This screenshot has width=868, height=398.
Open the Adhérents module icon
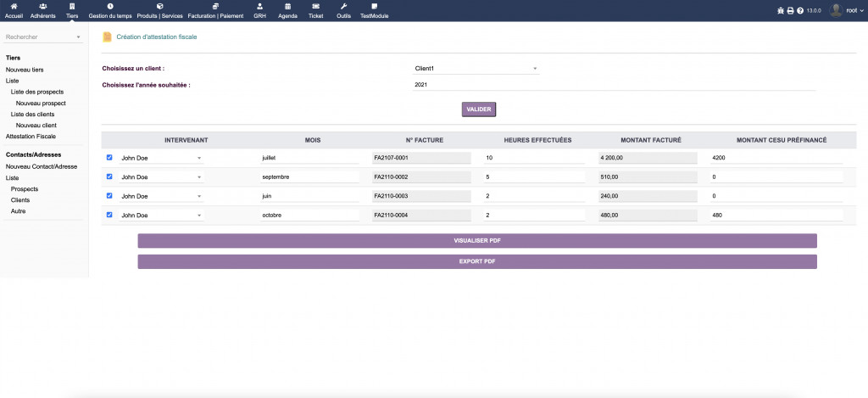coord(42,7)
